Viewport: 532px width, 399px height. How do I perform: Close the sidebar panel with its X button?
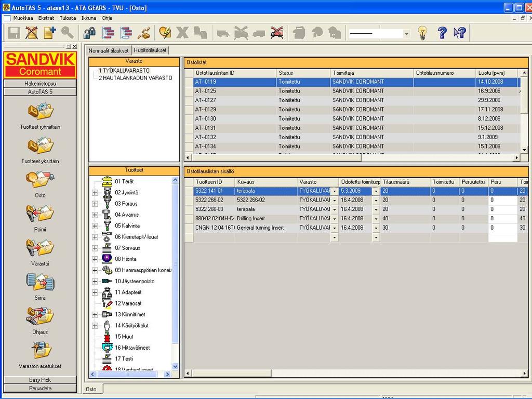75,46
